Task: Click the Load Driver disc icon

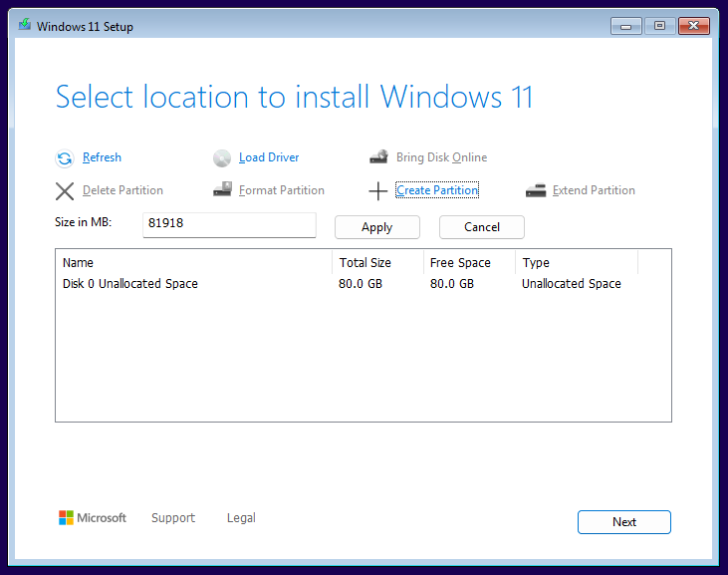Action: pos(222,158)
